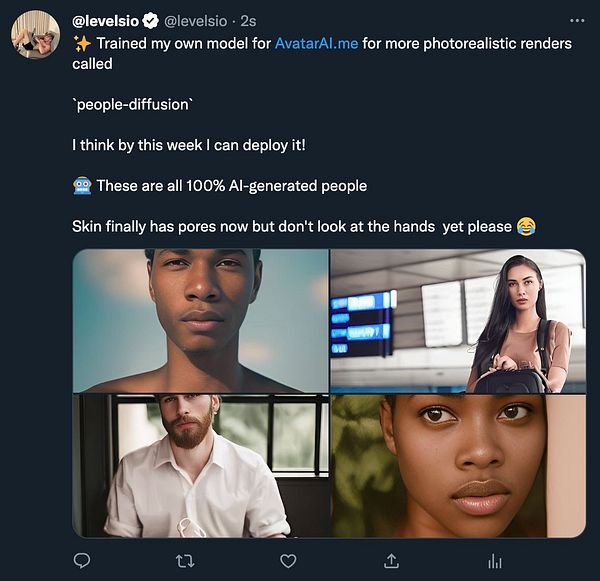Open the top-left shirtless man photo
Viewport: 600px width, 581px height.
click(201, 320)
